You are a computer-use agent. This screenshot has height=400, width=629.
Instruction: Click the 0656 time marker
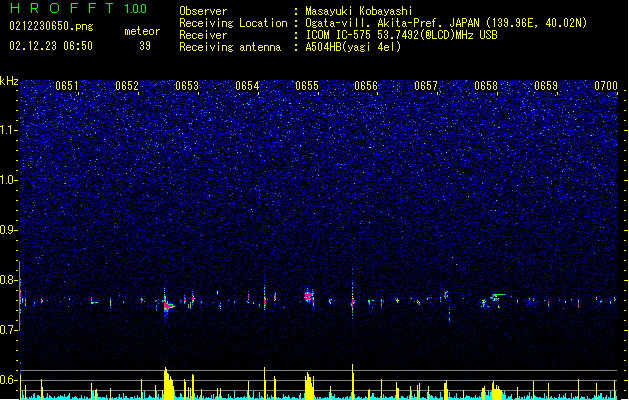(x=366, y=86)
